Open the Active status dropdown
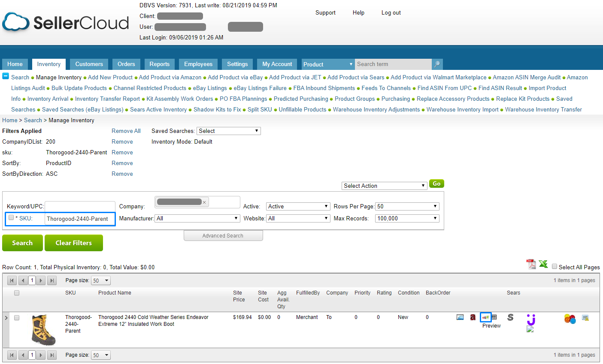The image size is (603, 364). 298,206
